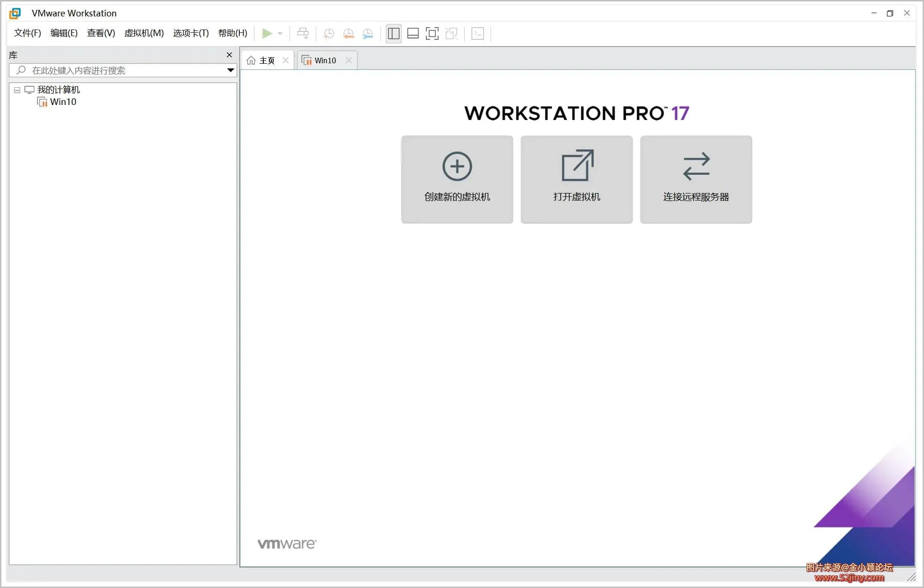
Task: Click the revert to snapshot icon
Action: (x=348, y=33)
